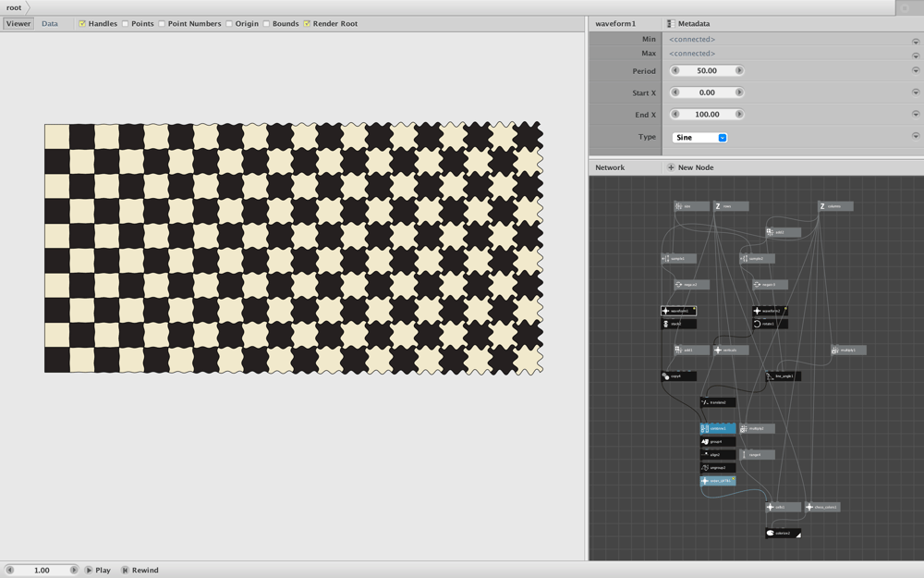Select the verticals node
The image size is (924, 578).
731,350
